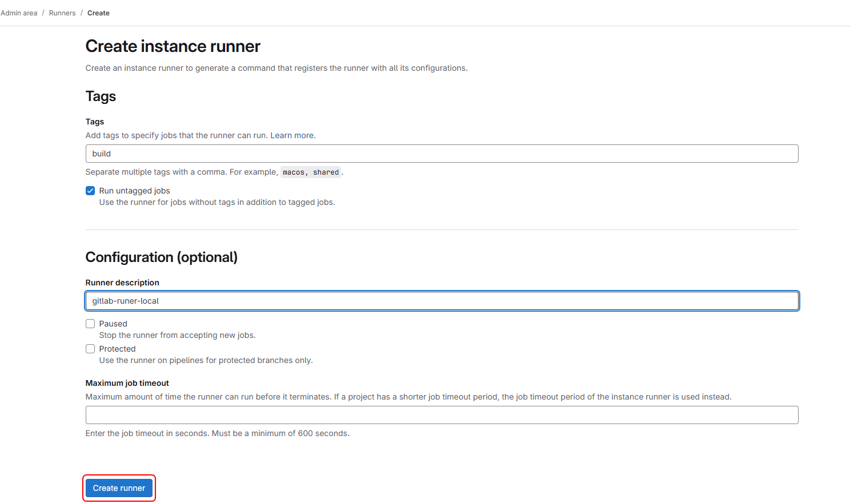This screenshot has width=850, height=504.
Task: Click the Configuration (optional) heading
Action: pyautogui.click(x=161, y=257)
